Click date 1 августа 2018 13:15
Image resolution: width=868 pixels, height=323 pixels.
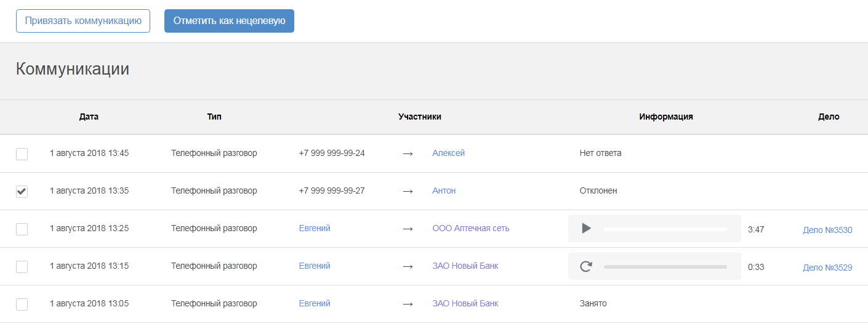[x=89, y=266]
